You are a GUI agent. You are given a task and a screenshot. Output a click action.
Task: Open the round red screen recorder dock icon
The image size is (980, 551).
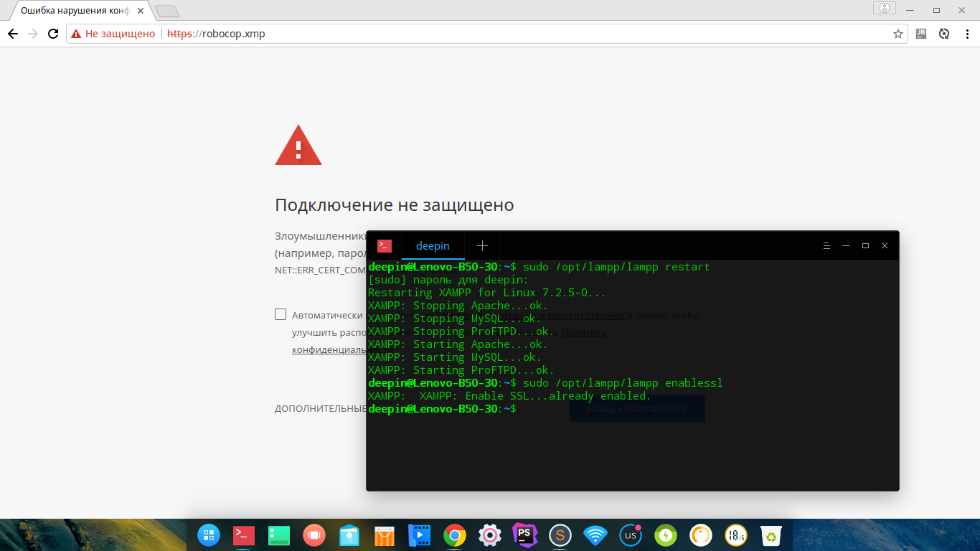click(x=314, y=534)
